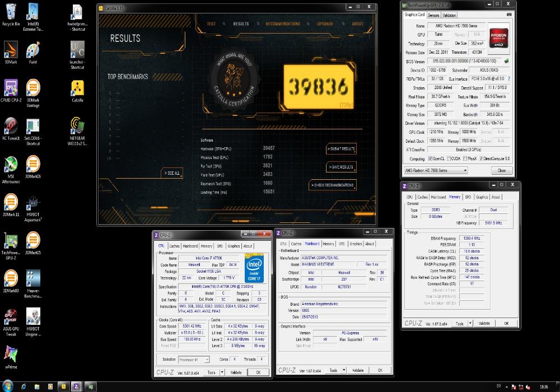The width and height of the screenshot is (560, 392).
Task: Open ASUS GPU Tweak desktop icon
Action: tap(11, 322)
